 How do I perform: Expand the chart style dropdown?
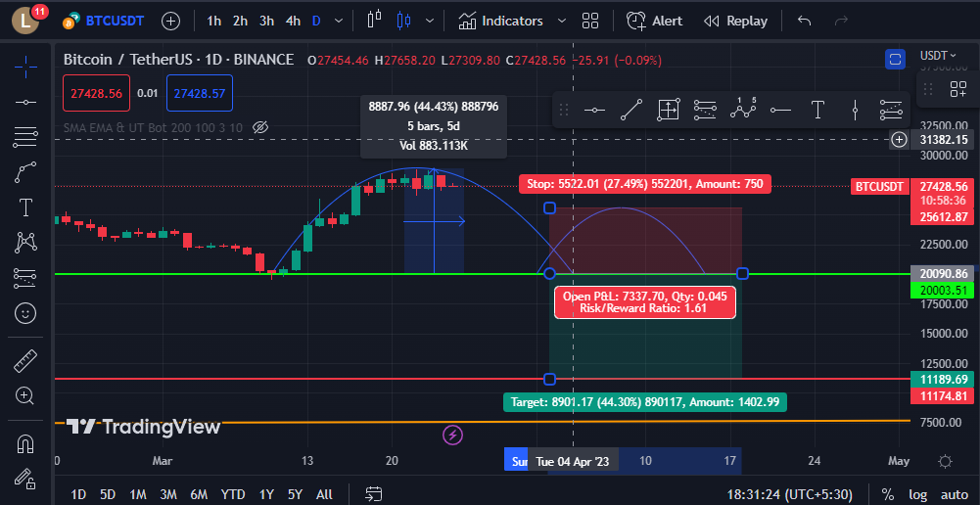430,21
